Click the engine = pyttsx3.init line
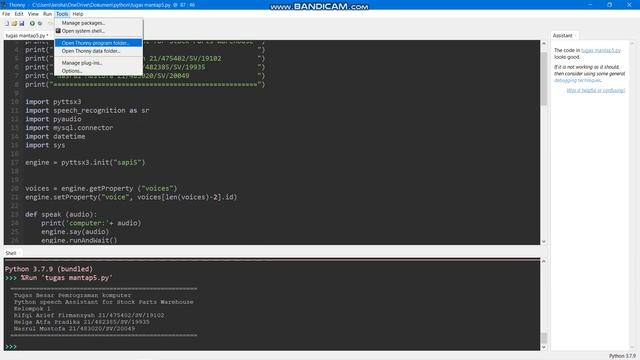This screenshot has width=640, height=360. pos(85,162)
